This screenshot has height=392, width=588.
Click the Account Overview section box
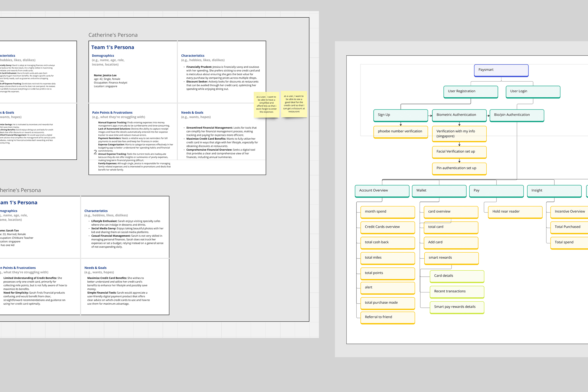382,191
